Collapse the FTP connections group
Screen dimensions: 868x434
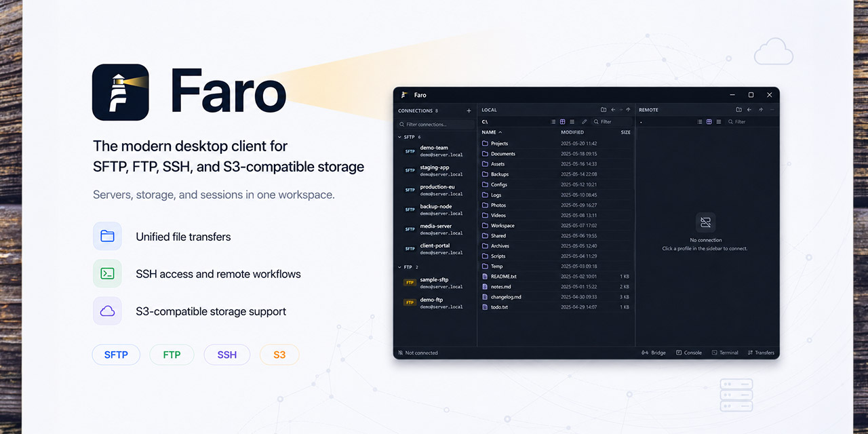(399, 267)
